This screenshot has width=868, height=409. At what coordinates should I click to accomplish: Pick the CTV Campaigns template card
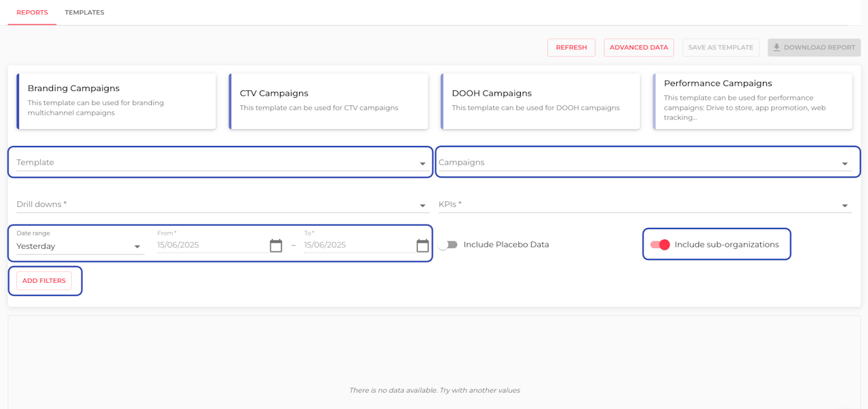pyautogui.click(x=329, y=101)
